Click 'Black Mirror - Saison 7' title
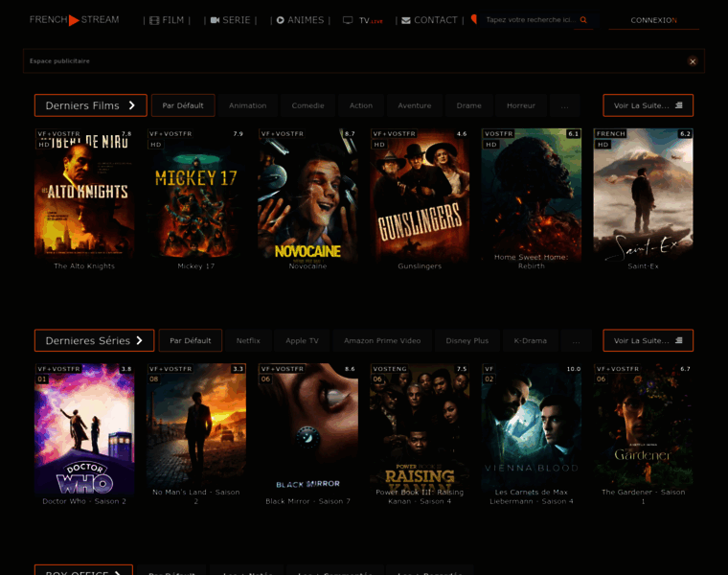This screenshot has height=575, width=728. [x=307, y=501]
